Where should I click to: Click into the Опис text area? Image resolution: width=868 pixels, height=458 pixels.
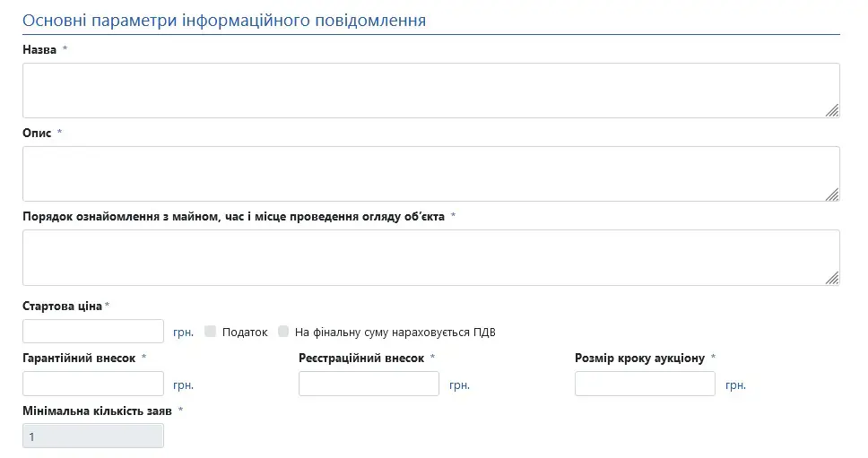click(430, 173)
